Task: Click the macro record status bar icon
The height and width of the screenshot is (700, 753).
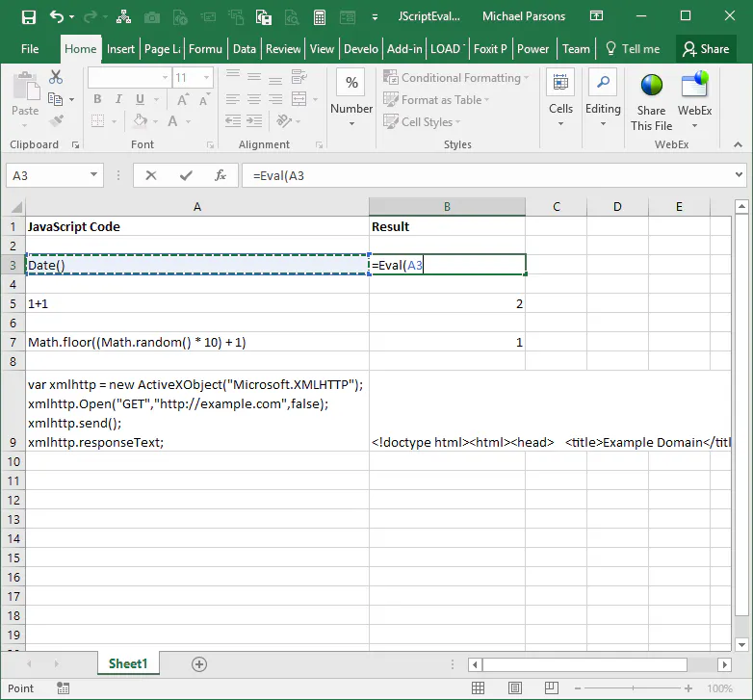Action: click(64, 688)
